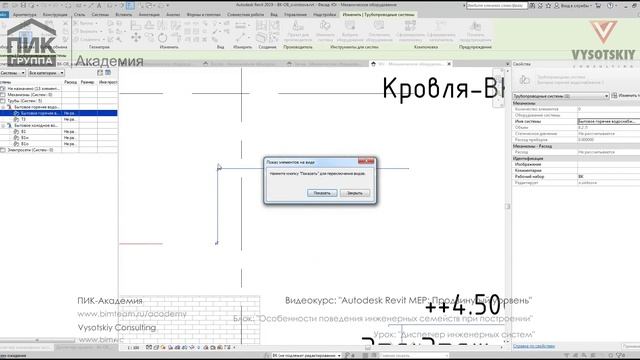Image resolution: width=640 pixels, height=360 pixels.
Task: Open the Управление ribbon tab
Action: click(295, 14)
